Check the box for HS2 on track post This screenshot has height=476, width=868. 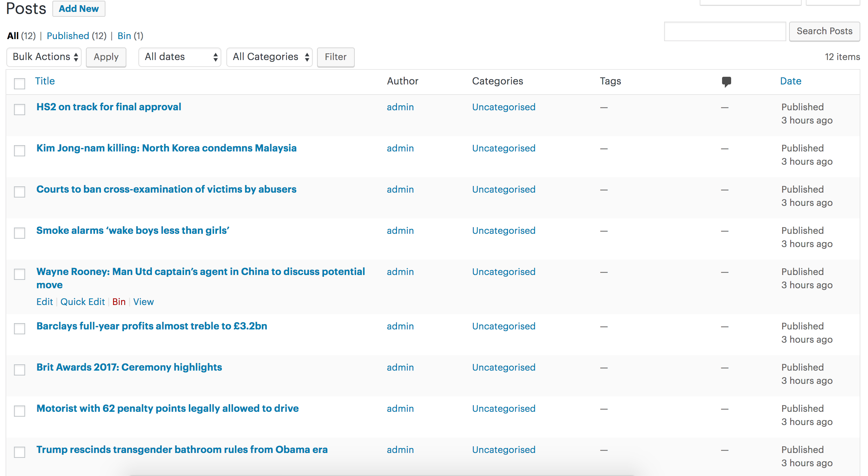click(x=20, y=110)
